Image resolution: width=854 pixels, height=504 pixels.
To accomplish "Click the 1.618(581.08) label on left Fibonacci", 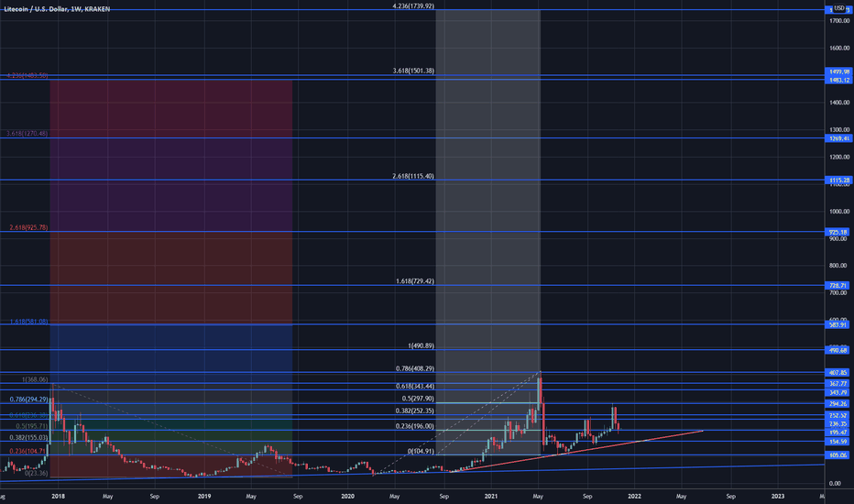I will click(x=29, y=322).
